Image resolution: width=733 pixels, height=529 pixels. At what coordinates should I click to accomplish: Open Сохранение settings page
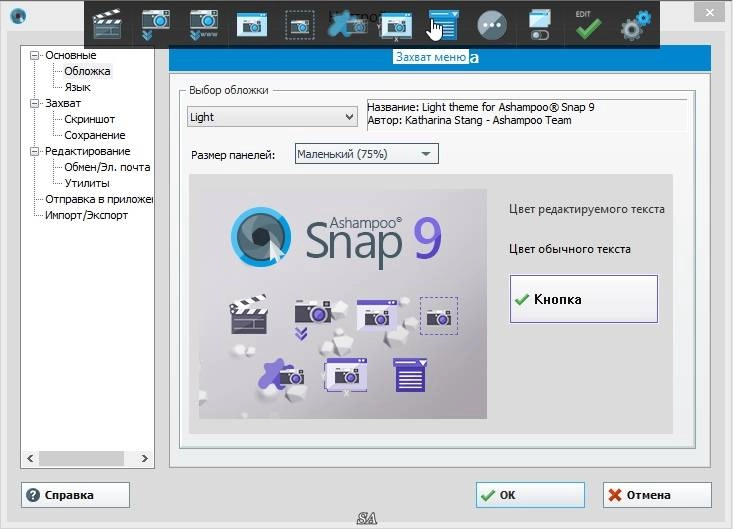point(95,135)
